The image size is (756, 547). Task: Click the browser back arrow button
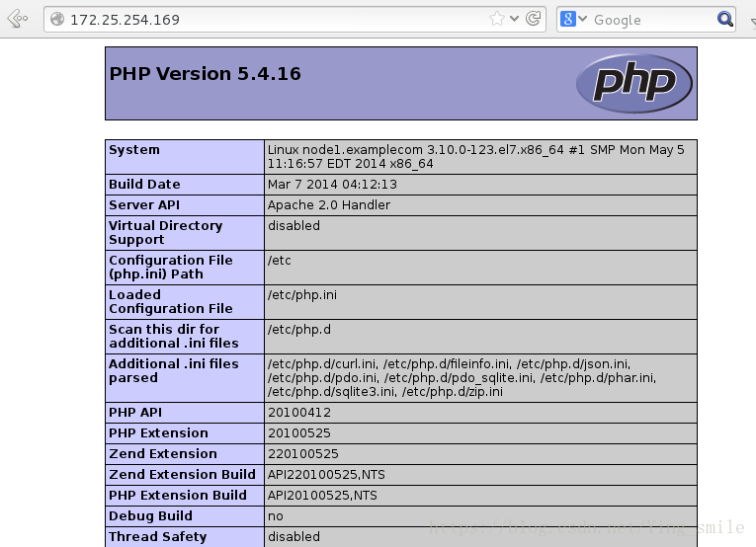(x=18, y=19)
